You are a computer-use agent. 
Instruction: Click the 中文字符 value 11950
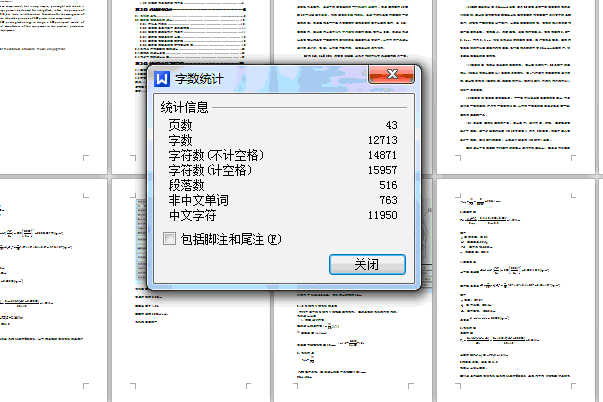point(383,215)
